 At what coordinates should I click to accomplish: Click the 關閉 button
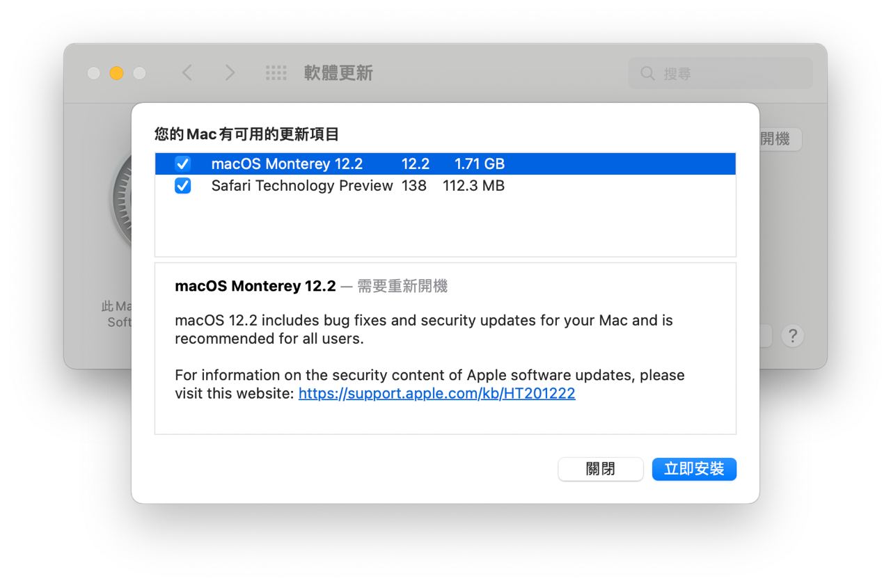pos(601,469)
